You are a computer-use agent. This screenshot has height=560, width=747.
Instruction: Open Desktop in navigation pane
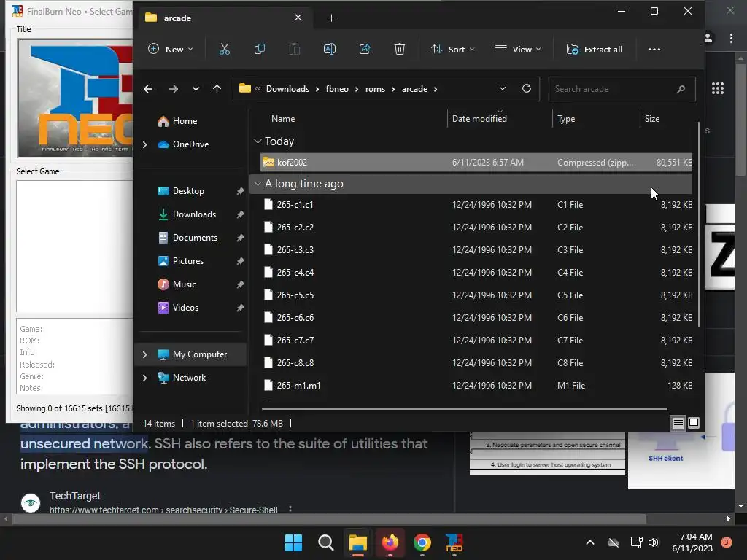pos(188,191)
